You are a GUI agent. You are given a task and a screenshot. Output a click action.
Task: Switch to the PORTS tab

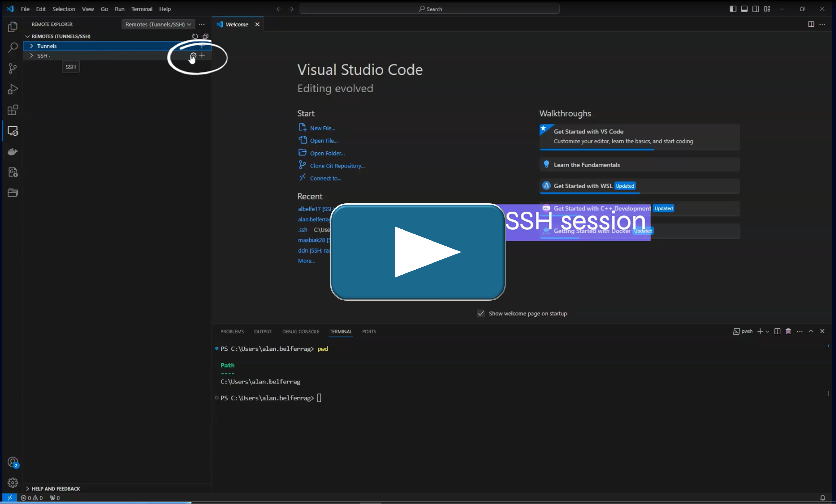pyautogui.click(x=369, y=331)
